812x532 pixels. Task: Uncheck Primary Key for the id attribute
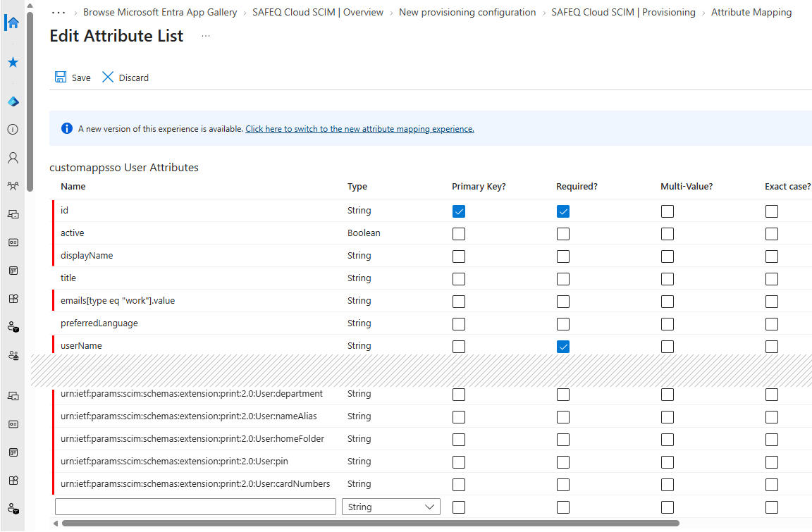point(459,211)
